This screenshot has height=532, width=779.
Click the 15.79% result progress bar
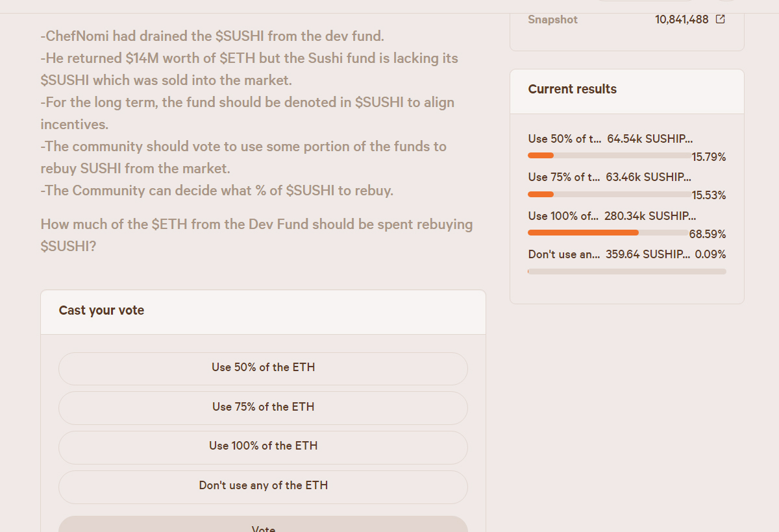[610, 156]
